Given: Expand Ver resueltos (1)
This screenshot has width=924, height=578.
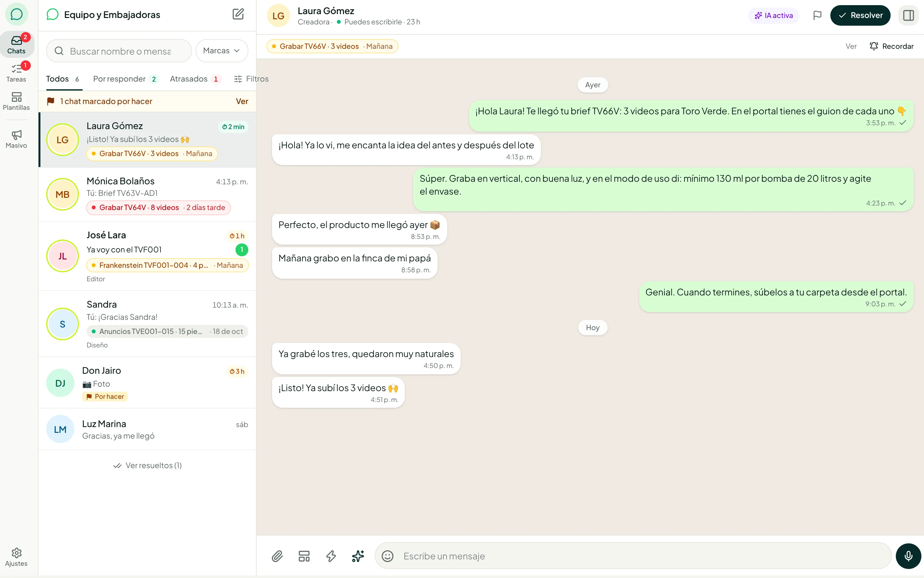Looking at the screenshot, I should (147, 465).
